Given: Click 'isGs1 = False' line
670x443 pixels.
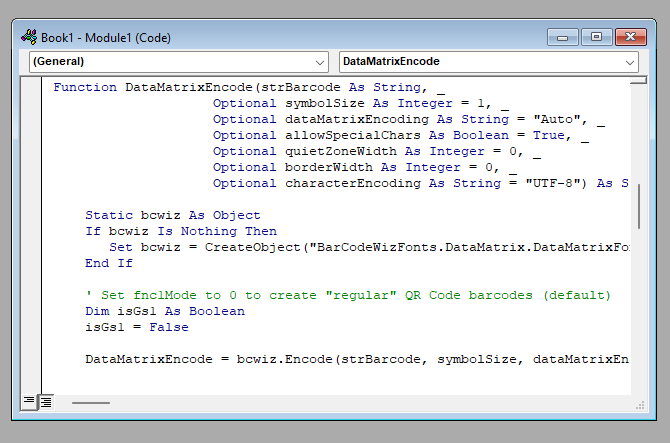Looking at the screenshot, I should click(x=137, y=327).
